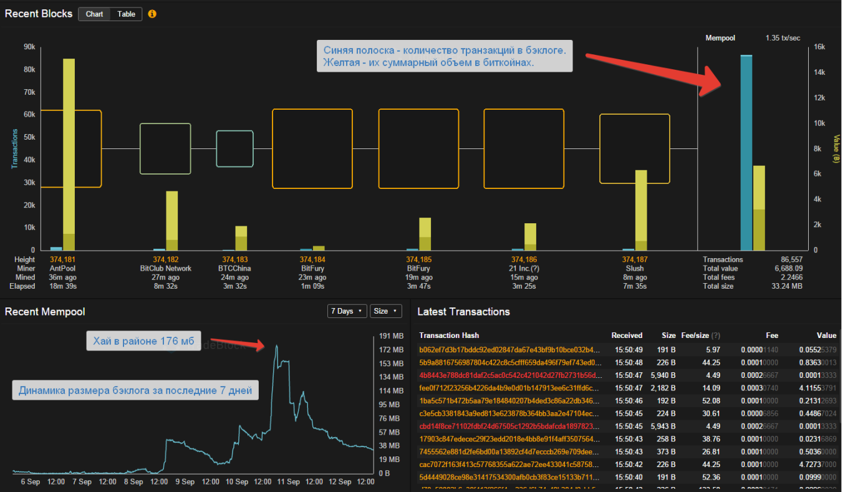Open transaction 1ba5c571b472b5aa…
Viewport: 868px width, 492px height.
[x=510, y=401]
